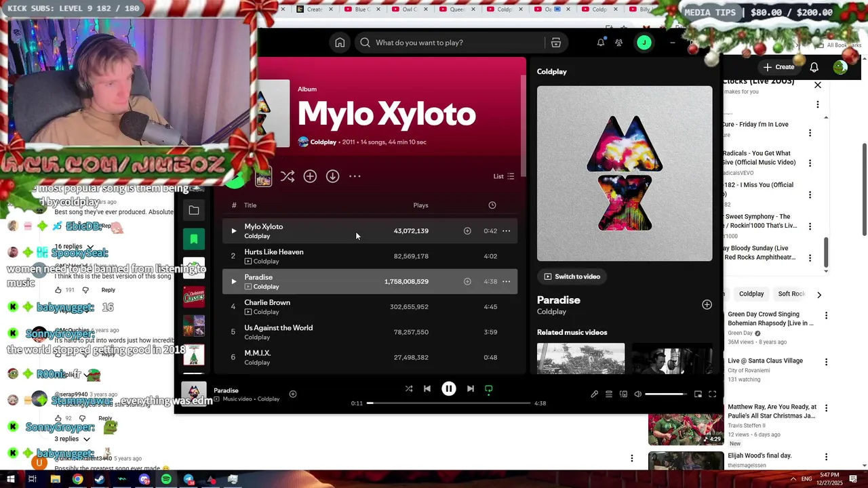The width and height of the screenshot is (868, 488).
Task: Open Chrome from the taskbar
Action: pyautogui.click(x=77, y=479)
